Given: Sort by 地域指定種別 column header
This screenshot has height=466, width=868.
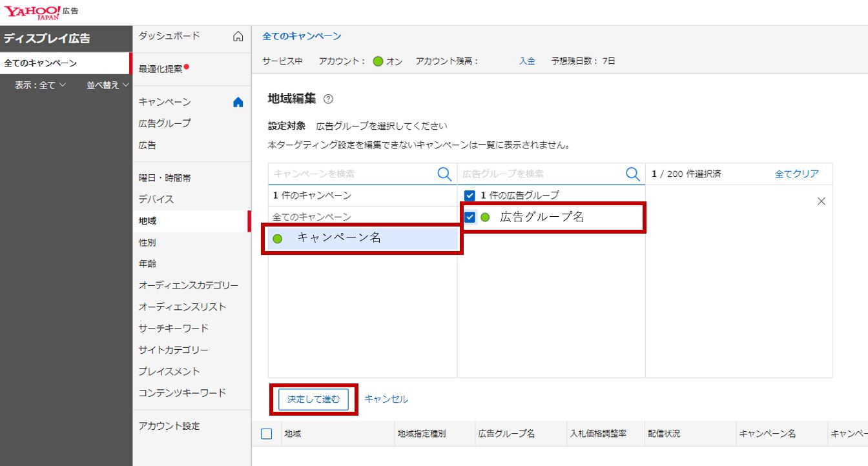Looking at the screenshot, I should click(421, 434).
